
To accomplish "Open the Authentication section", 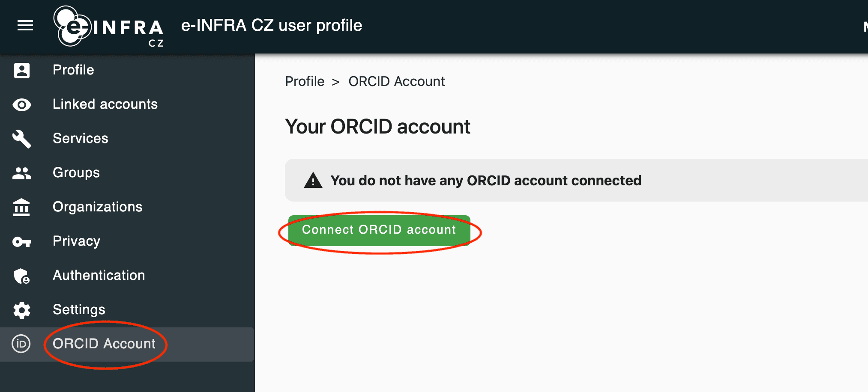I will [x=99, y=275].
